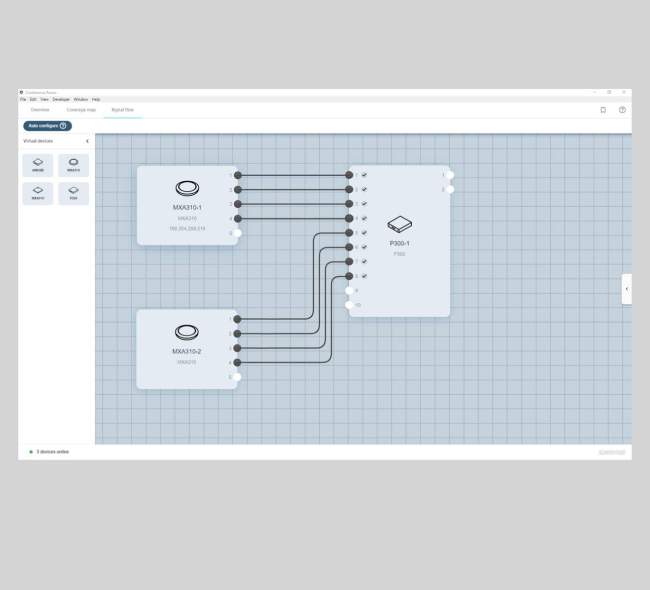The image size is (650, 590).
Task: Add an MXA910 virtual device tile
Action: point(38,193)
